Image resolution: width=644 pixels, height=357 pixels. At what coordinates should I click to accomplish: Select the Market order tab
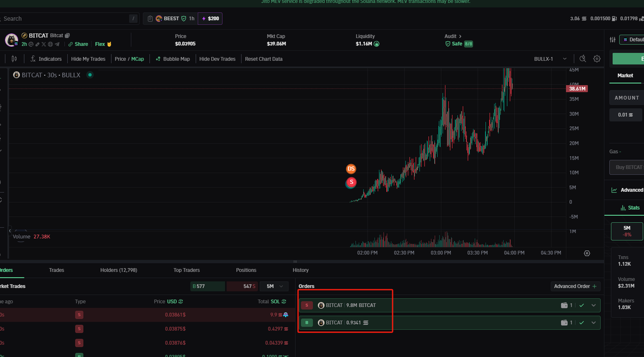(625, 76)
